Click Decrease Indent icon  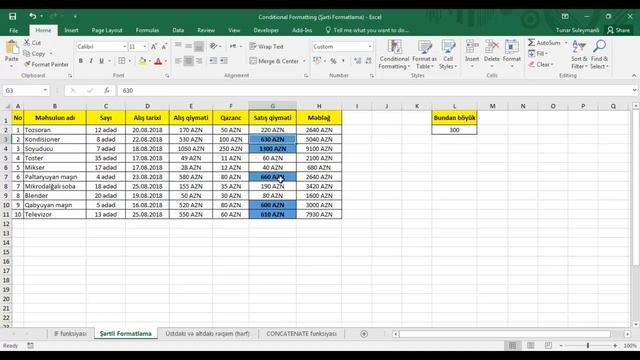[x=213, y=61]
